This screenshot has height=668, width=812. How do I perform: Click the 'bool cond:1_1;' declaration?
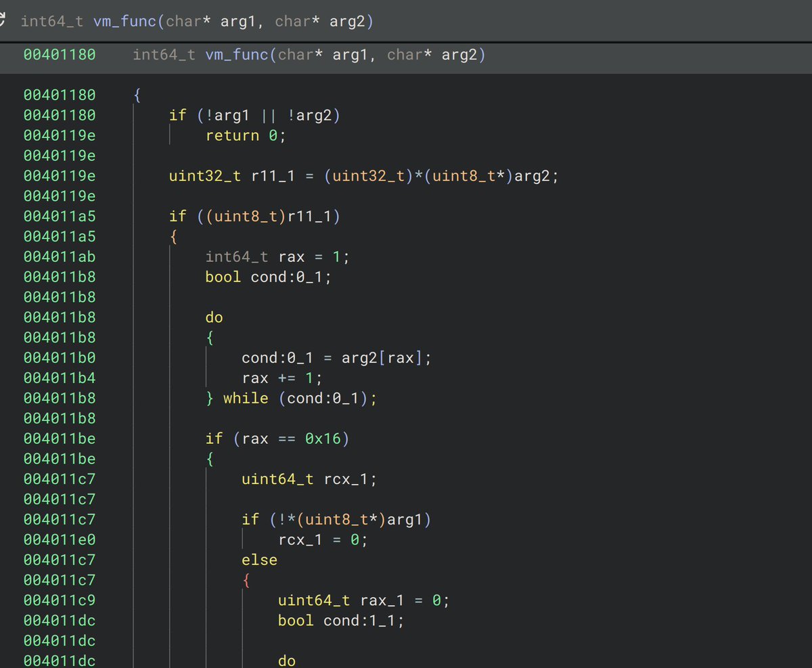point(341,621)
